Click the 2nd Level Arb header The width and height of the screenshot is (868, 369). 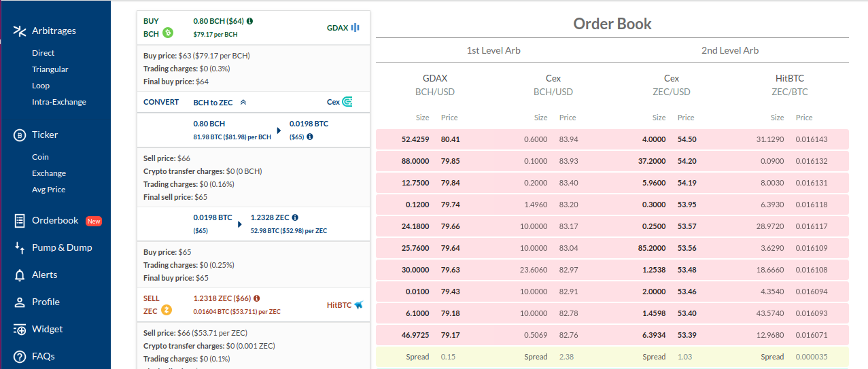tap(730, 50)
